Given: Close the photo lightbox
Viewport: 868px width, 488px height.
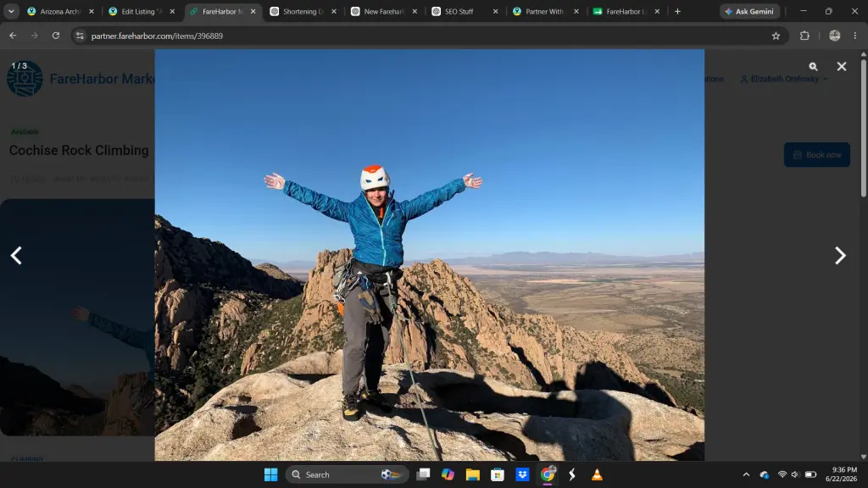Looking at the screenshot, I should tap(842, 66).
